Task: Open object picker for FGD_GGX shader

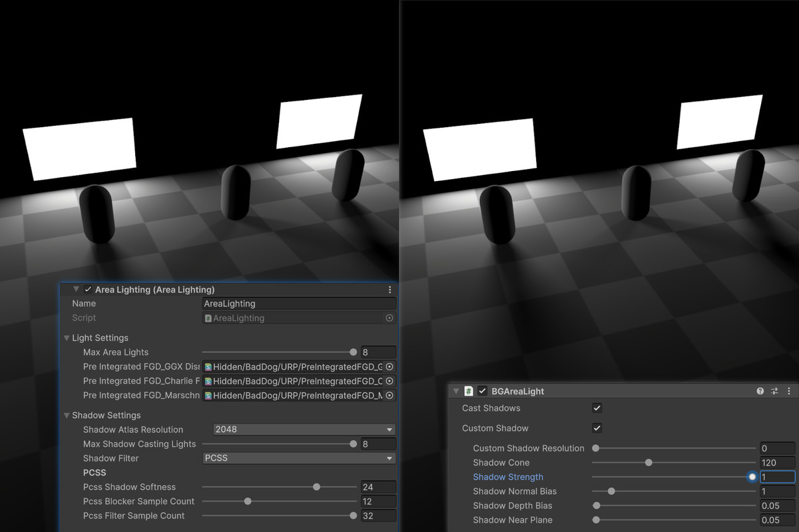Action: (x=390, y=367)
